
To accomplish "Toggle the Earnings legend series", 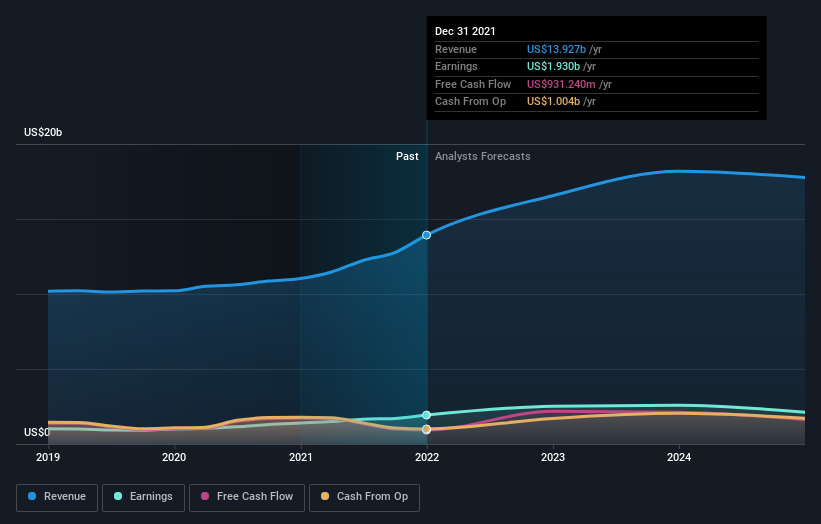I will tap(143, 497).
